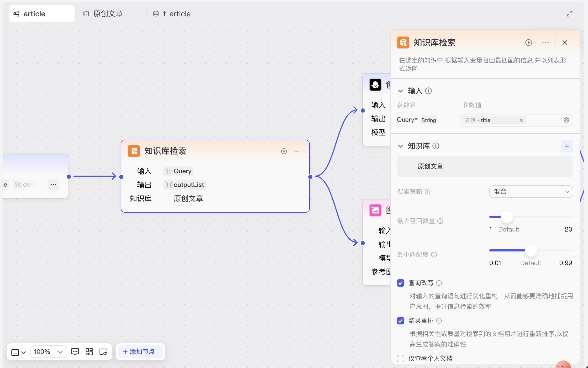Click the play icon on canvas 知识库检索 node
Viewport: 588px width, 368px height.
pos(284,151)
